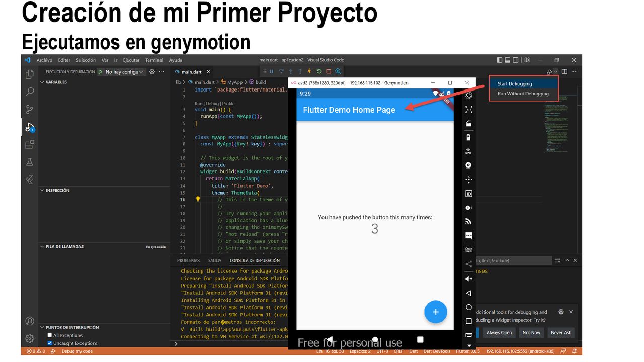644x362 pixels.
Task: Click Step Into in the debug toolbar
Action: pyautogui.click(x=291, y=71)
